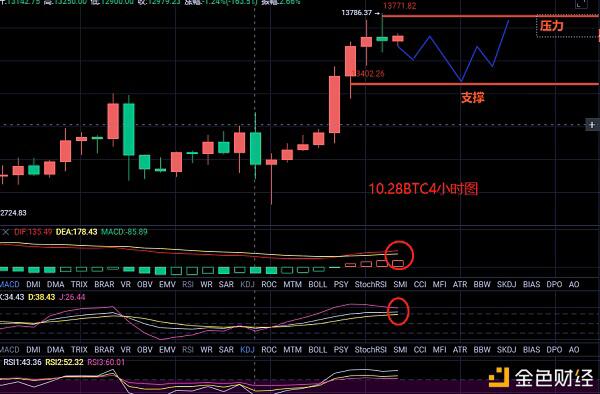Select MTM in the tab row under the KDJ panel
The height and width of the screenshot is (394, 600).
point(293,350)
